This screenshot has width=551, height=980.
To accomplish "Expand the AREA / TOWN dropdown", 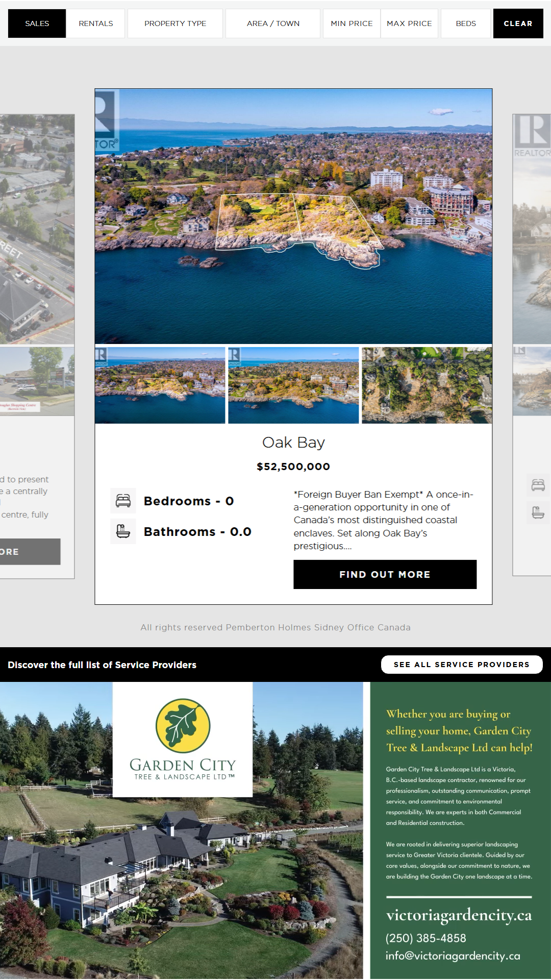I will pyautogui.click(x=273, y=23).
